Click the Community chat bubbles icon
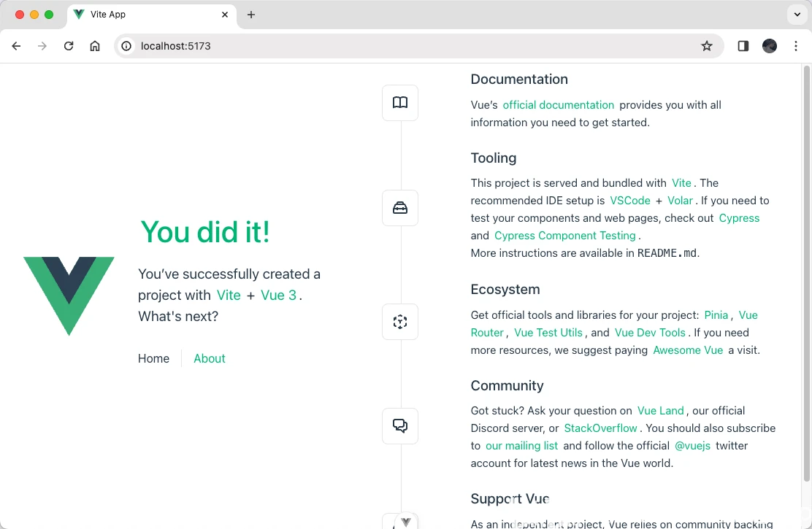This screenshot has width=812, height=529. point(400,426)
